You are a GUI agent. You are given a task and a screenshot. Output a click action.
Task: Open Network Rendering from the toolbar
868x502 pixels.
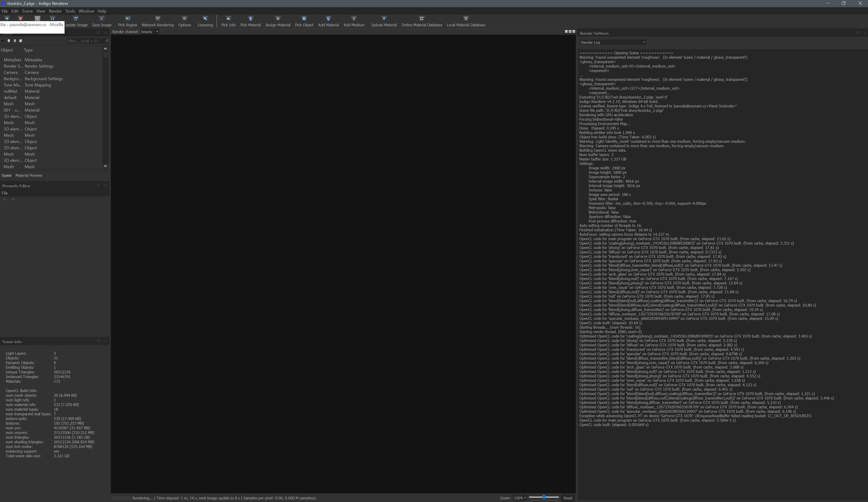click(158, 21)
